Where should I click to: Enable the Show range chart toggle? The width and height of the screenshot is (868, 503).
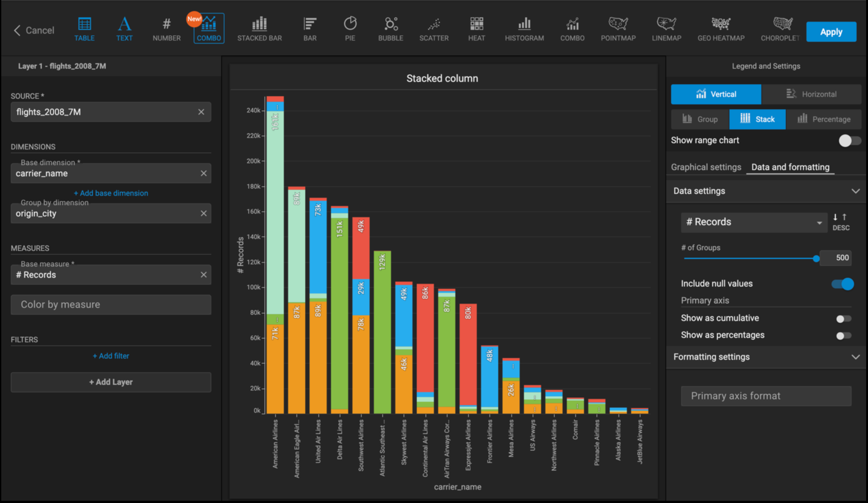click(849, 140)
